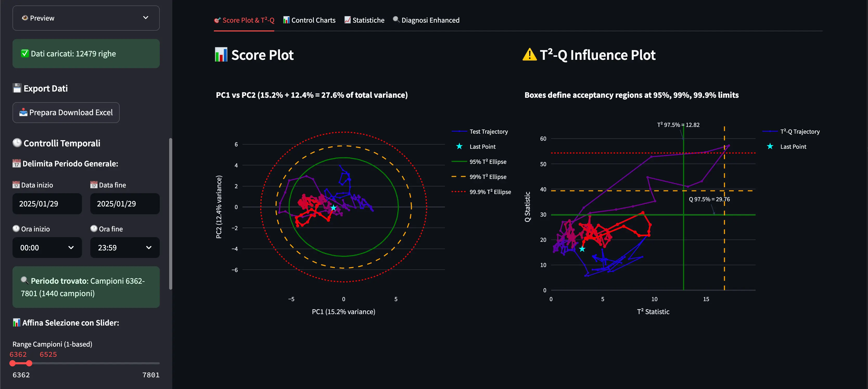Open the Ora fine time selector

[125, 248]
